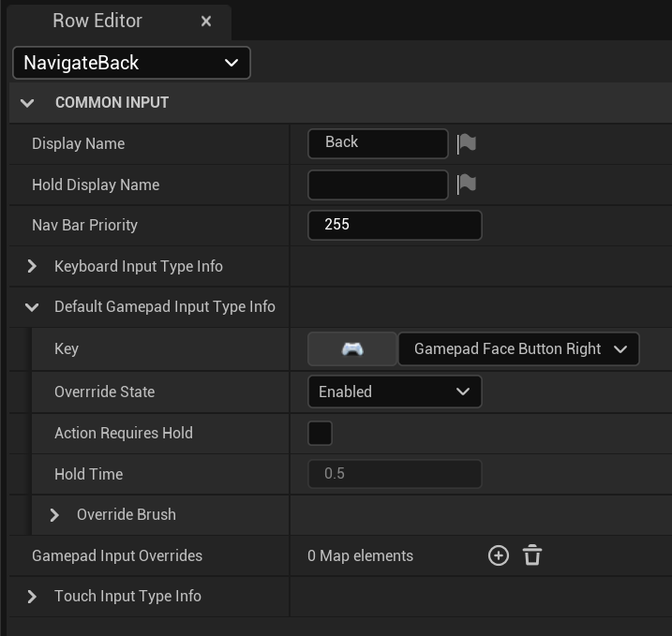The height and width of the screenshot is (636, 672).
Task: Click the gamepad key selector icon
Action: coord(352,349)
